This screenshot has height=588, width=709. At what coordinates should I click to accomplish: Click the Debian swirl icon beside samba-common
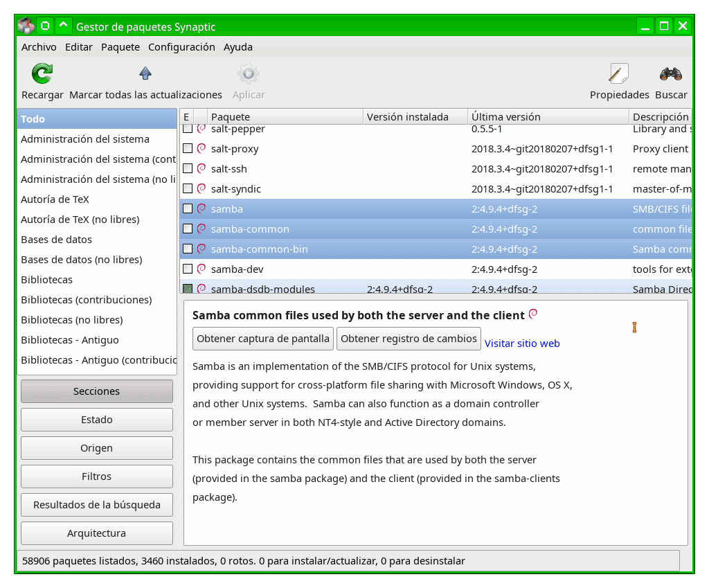pos(201,229)
